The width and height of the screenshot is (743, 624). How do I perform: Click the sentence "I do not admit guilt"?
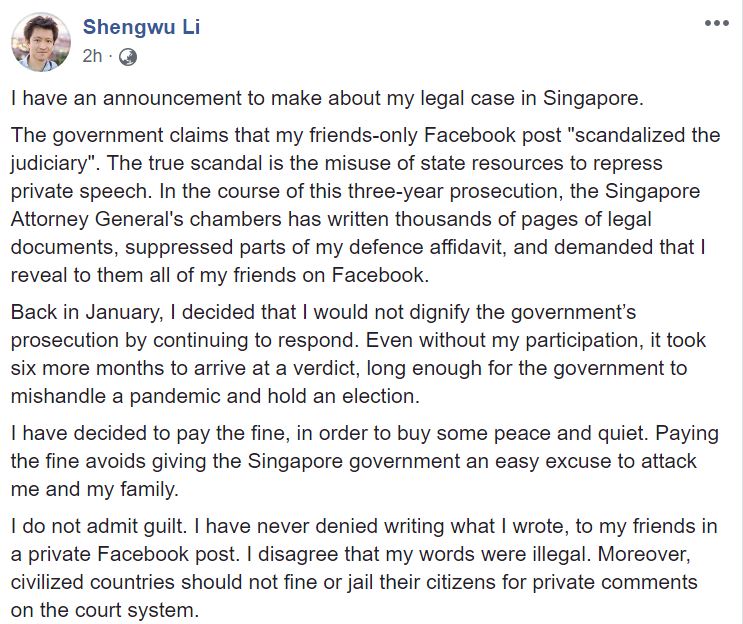[x=101, y=530]
